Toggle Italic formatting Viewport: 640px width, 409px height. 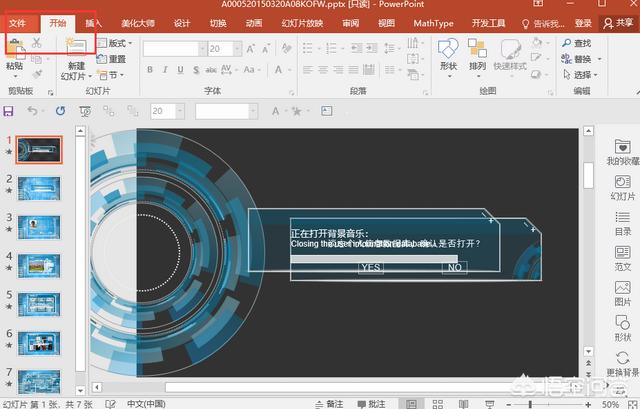[x=165, y=70]
